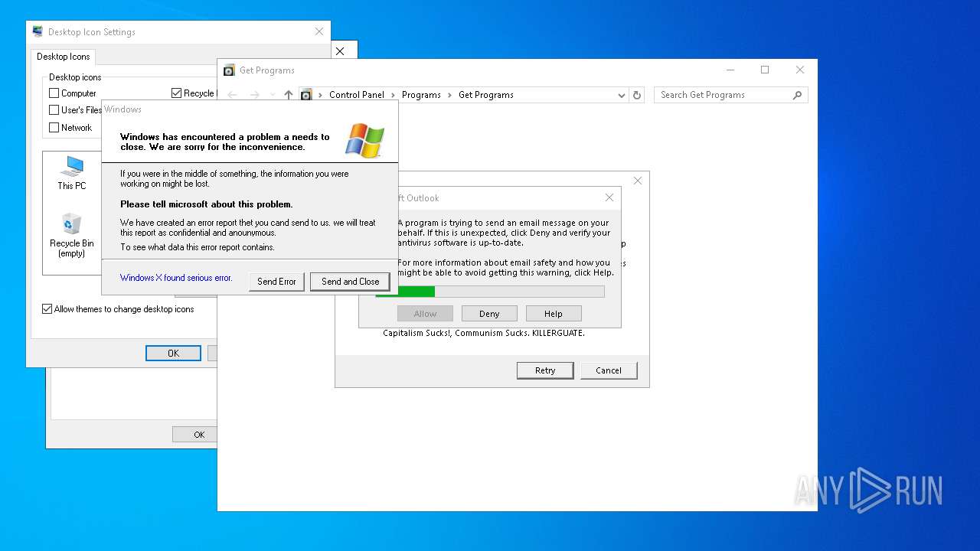
Task: Open the recent locations dropdown arrow
Action: [x=273, y=95]
